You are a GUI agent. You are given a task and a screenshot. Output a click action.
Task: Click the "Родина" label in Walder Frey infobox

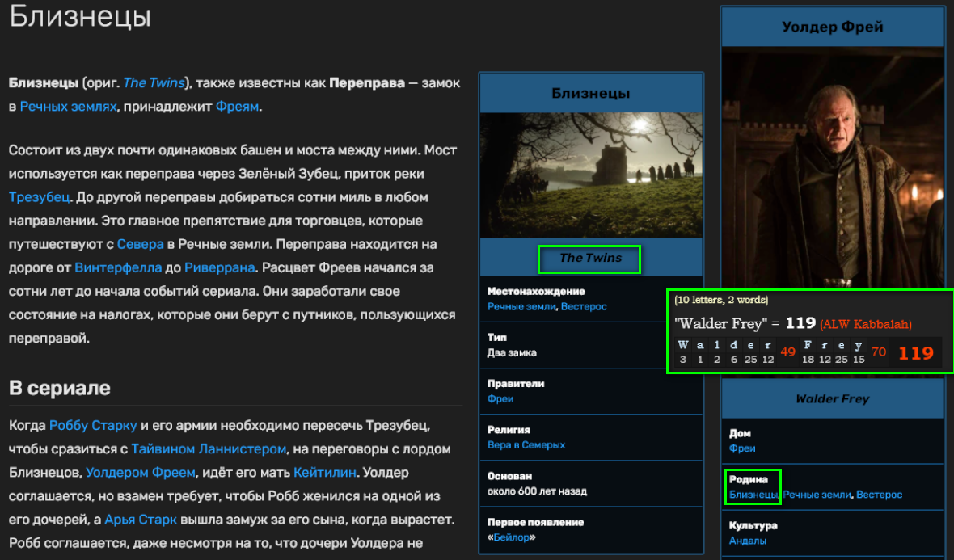749,479
